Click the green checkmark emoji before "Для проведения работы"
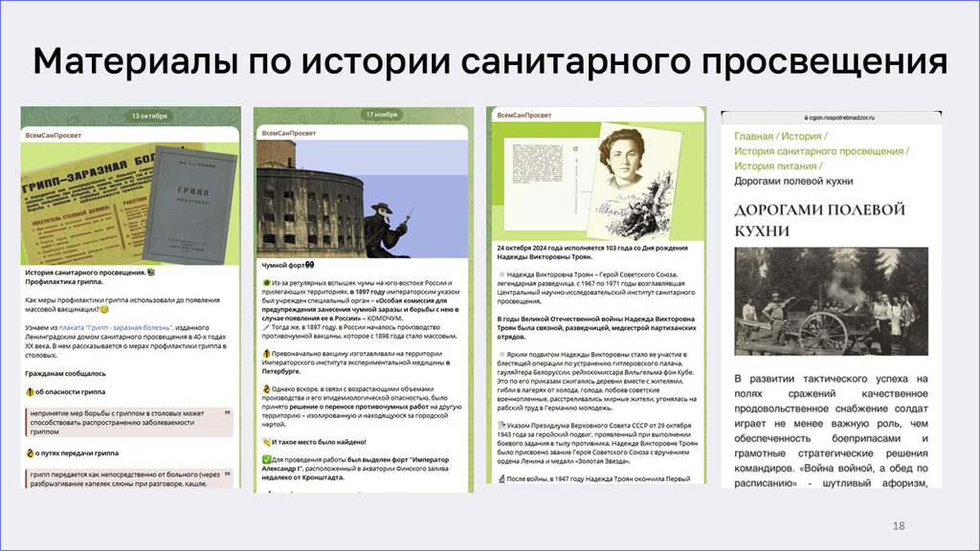This screenshot has width=980, height=551. click(266, 460)
